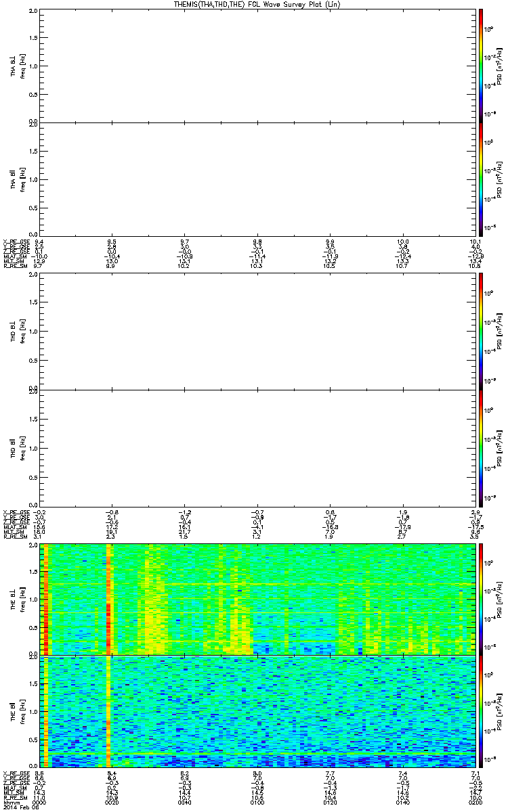Click the '0100' time tick label
Viewport: 508px width, 812px height.
tap(257, 803)
